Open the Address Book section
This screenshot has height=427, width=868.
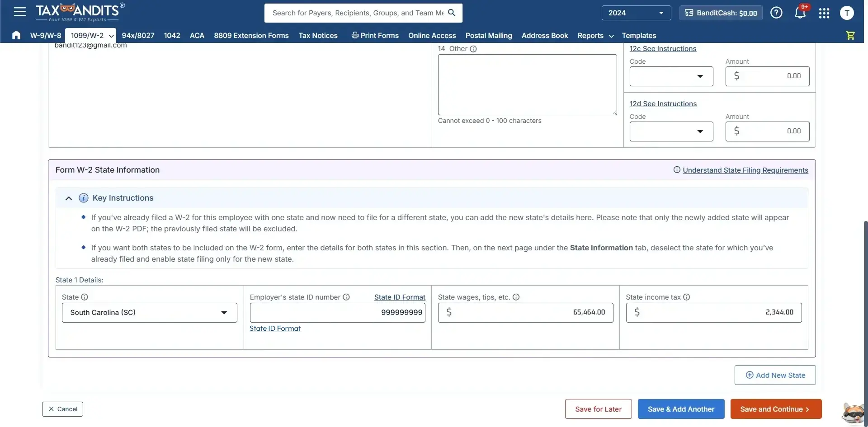(544, 36)
